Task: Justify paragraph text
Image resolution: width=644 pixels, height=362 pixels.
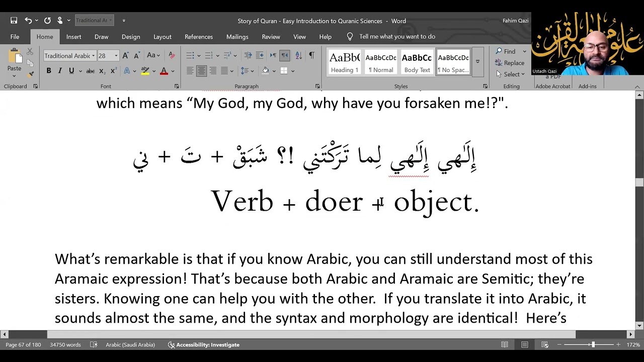Action: (224, 71)
